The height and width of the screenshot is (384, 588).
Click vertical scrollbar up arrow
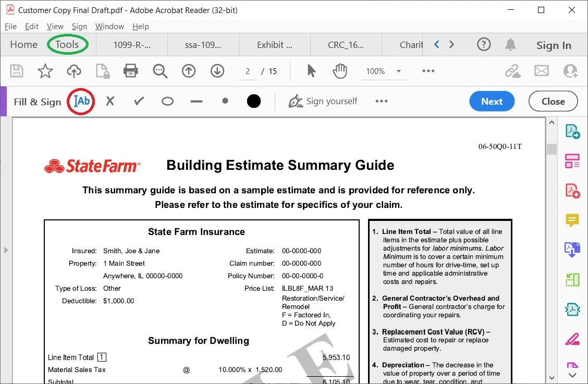click(552, 122)
